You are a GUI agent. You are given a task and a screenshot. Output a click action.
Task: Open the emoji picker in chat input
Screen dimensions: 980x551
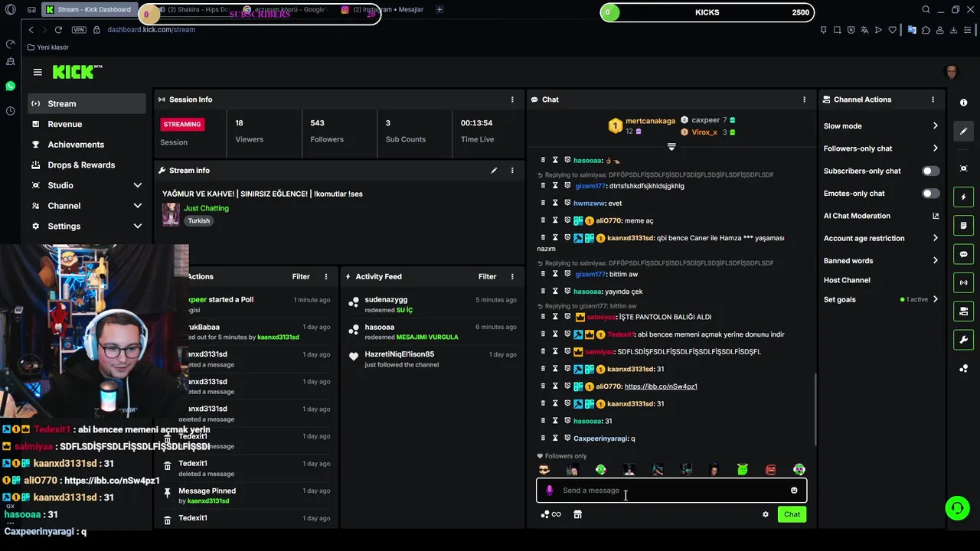[794, 491]
